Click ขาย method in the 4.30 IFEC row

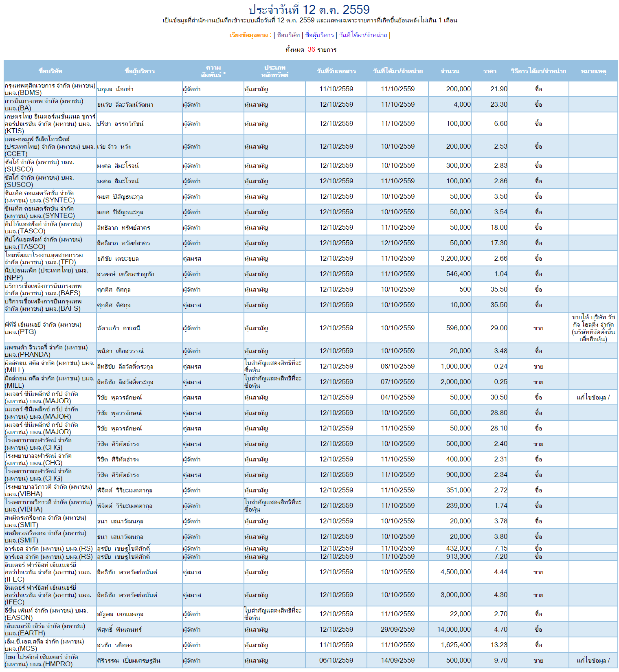point(538,595)
